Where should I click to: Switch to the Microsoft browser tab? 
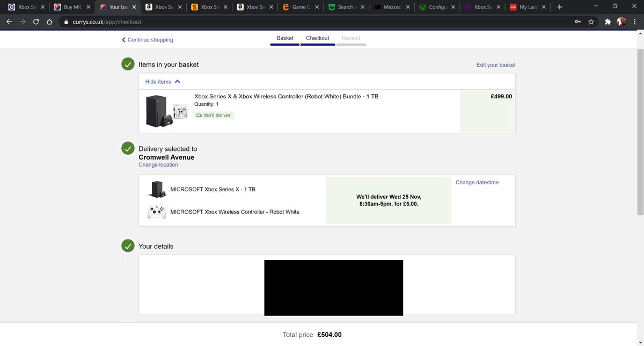(x=392, y=7)
